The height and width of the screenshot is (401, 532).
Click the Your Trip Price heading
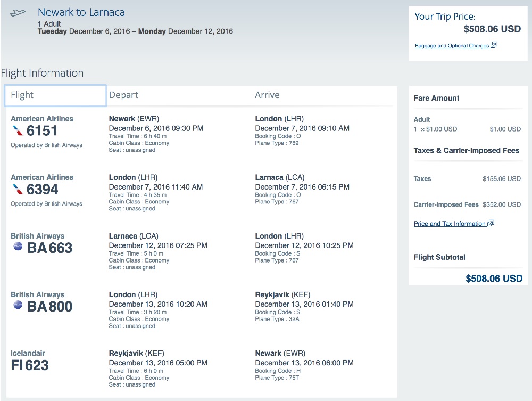coord(445,17)
